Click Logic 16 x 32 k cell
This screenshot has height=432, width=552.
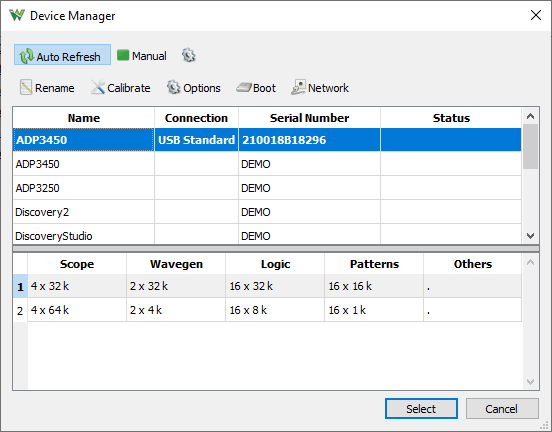pyautogui.click(x=275, y=286)
